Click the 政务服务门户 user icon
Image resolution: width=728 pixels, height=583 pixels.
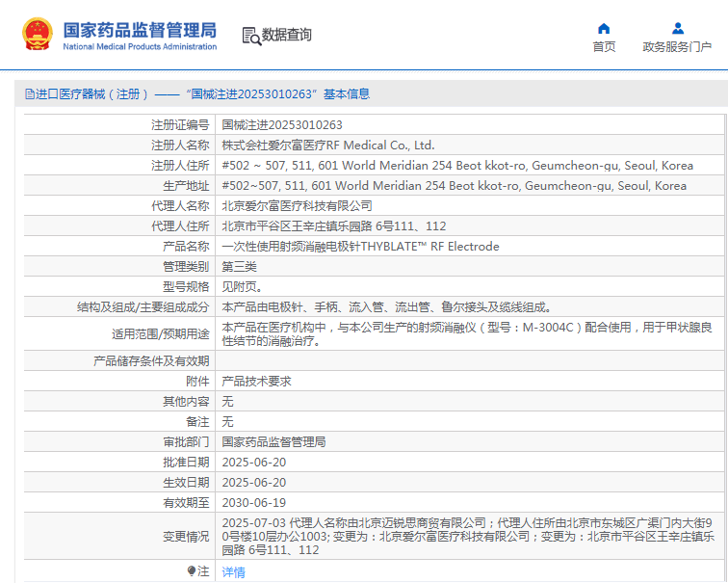tap(677, 29)
